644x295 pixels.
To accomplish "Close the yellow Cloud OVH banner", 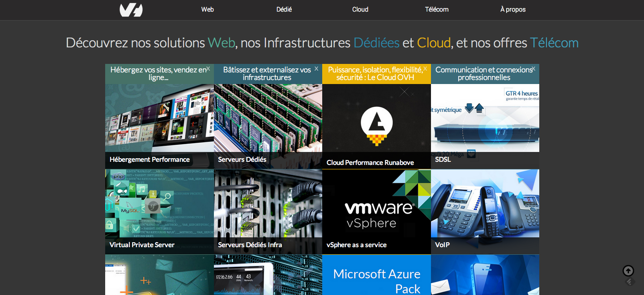I will point(425,69).
